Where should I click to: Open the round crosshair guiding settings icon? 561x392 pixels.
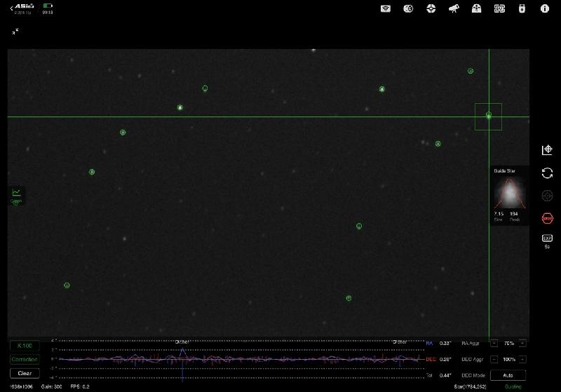click(x=431, y=8)
